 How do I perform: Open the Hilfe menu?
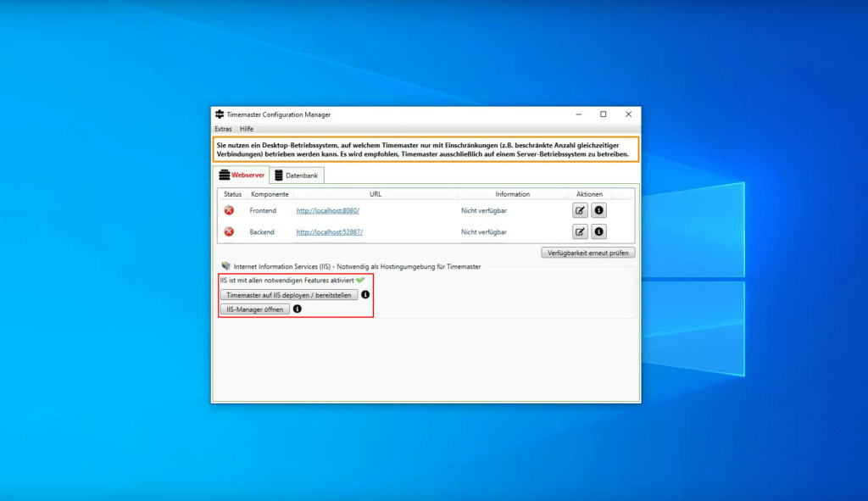(x=247, y=129)
